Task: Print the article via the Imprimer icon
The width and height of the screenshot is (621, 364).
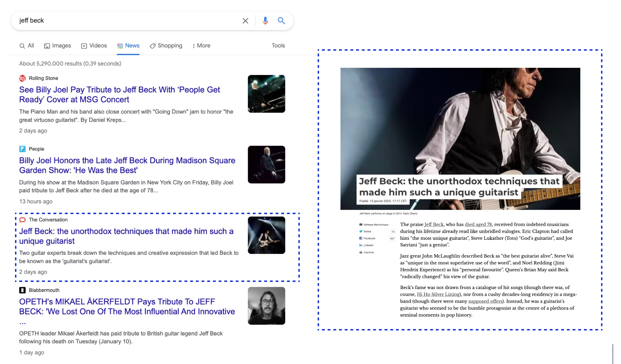Action: (361, 252)
